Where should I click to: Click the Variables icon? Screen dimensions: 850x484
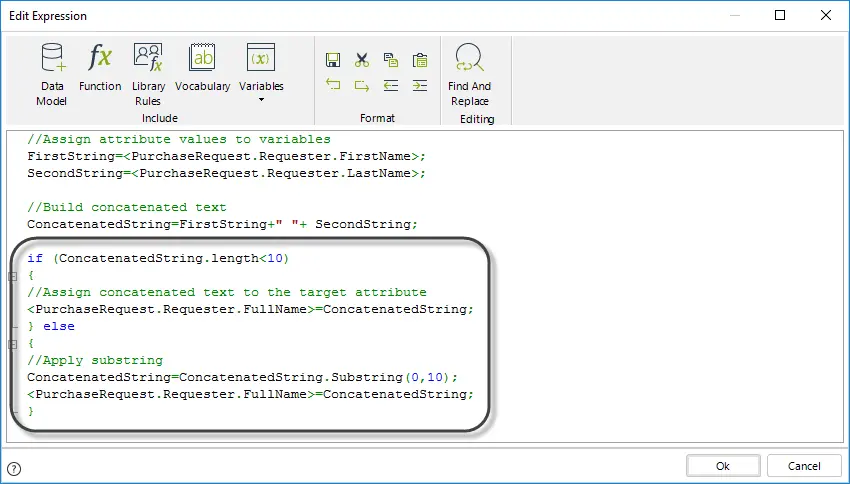(261, 57)
